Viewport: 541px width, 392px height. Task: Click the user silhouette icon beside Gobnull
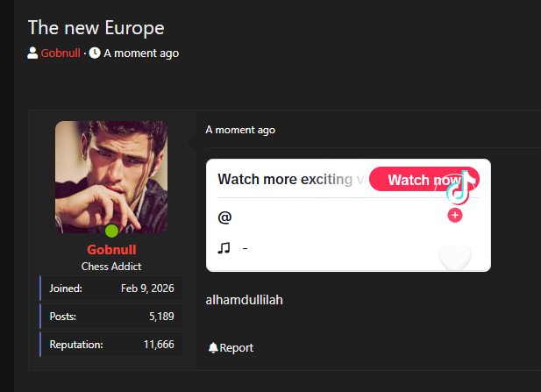pyautogui.click(x=32, y=53)
